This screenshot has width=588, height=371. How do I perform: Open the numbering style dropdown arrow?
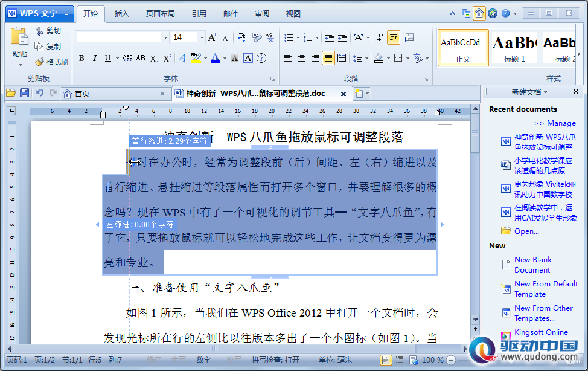coord(318,37)
